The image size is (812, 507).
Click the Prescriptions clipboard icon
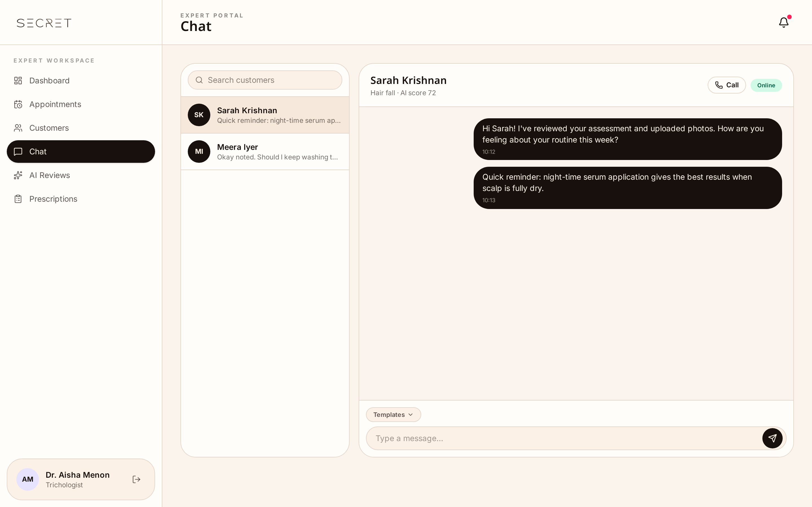coord(18,199)
